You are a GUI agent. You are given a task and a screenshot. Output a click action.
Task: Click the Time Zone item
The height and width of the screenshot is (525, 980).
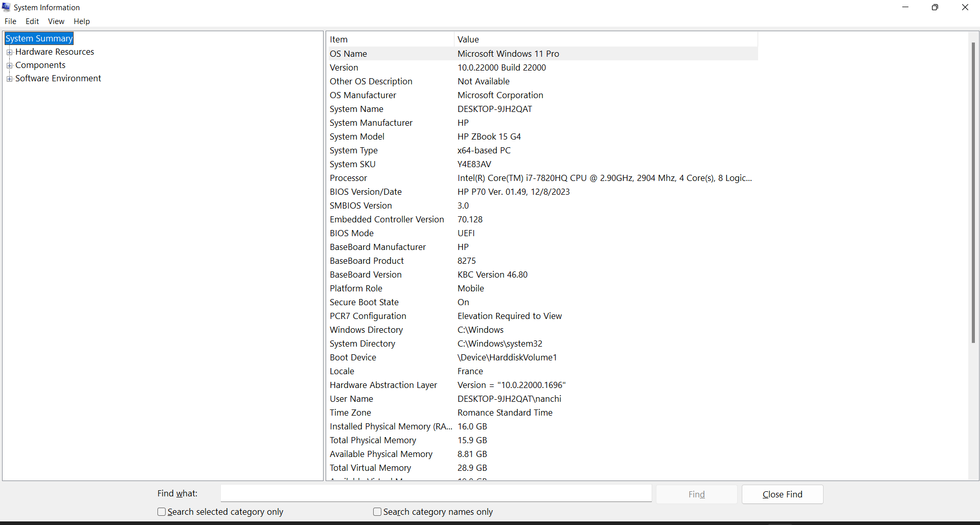[350, 413]
